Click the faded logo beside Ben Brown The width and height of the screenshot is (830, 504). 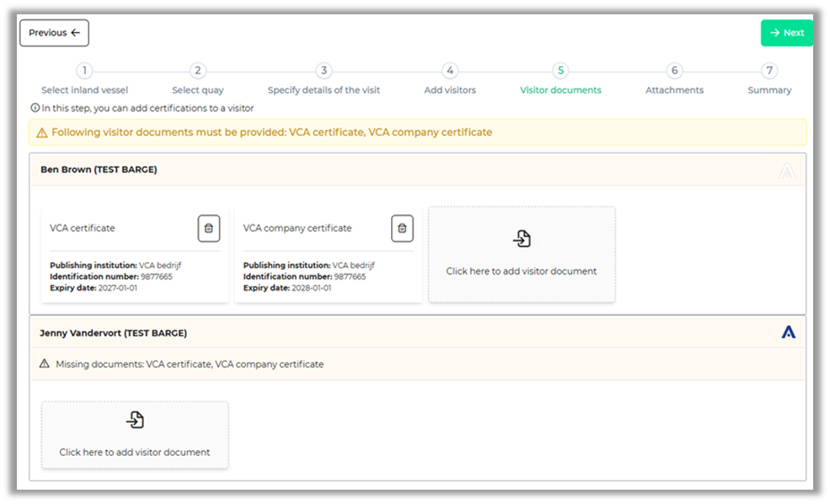click(x=787, y=170)
